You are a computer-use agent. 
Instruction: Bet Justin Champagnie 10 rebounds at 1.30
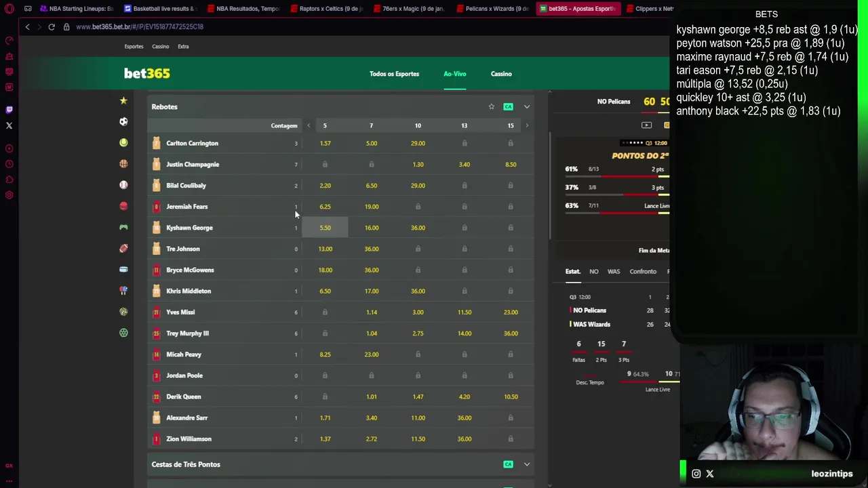click(x=418, y=164)
